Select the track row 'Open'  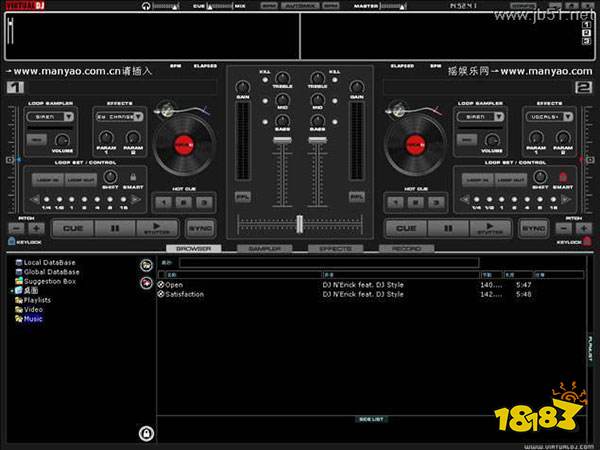[x=370, y=285]
